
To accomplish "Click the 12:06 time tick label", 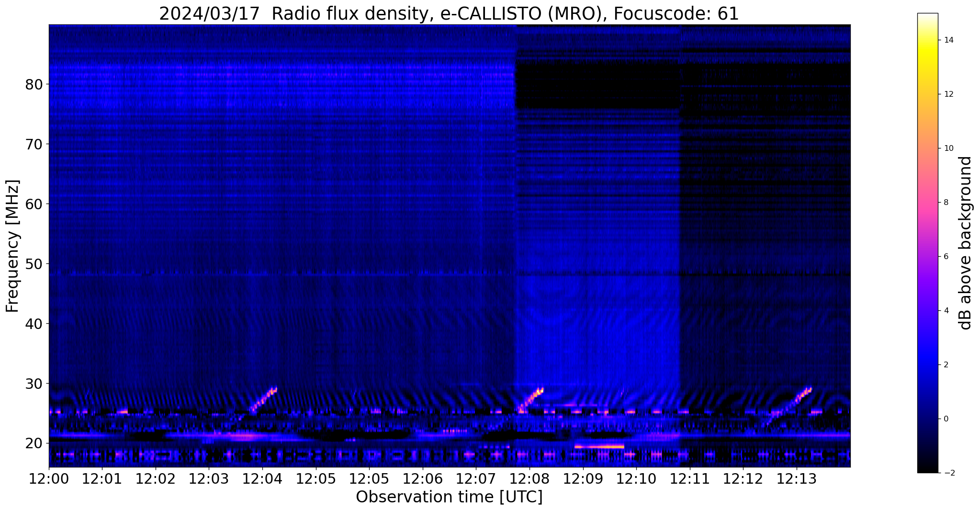I will (423, 479).
